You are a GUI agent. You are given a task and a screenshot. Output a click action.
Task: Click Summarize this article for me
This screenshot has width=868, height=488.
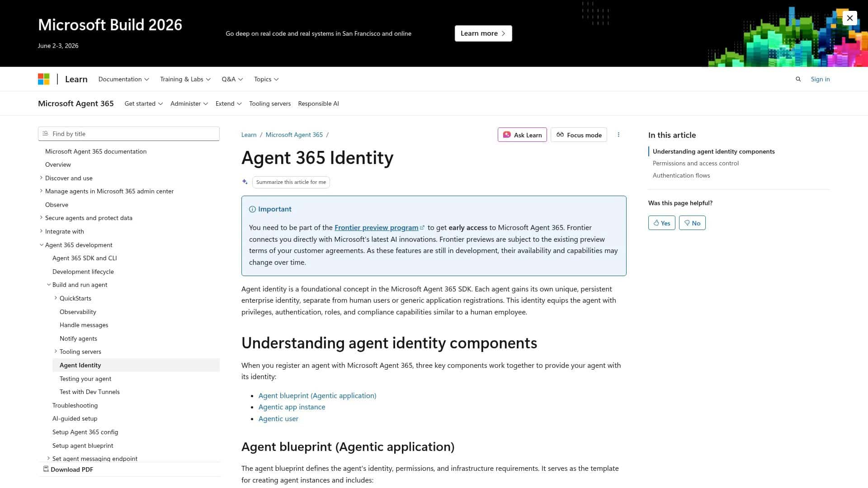tap(291, 182)
